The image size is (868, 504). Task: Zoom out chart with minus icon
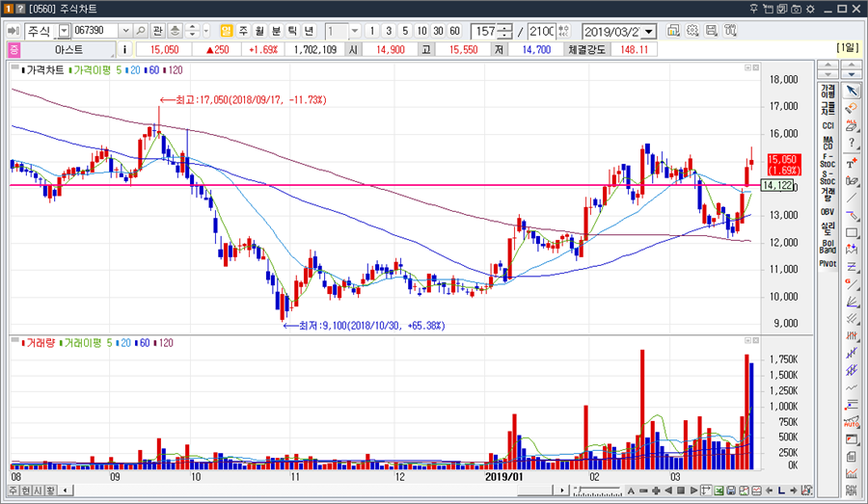pos(643,491)
